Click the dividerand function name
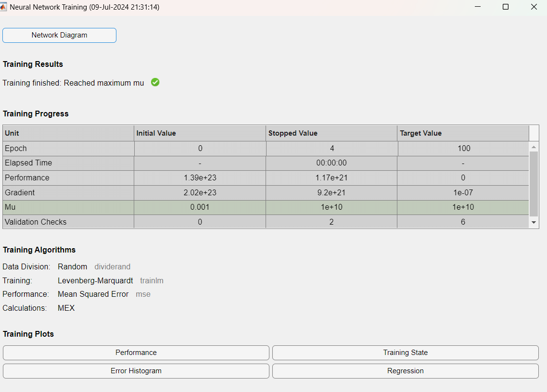This screenshot has width=547, height=392. (112, 266)
